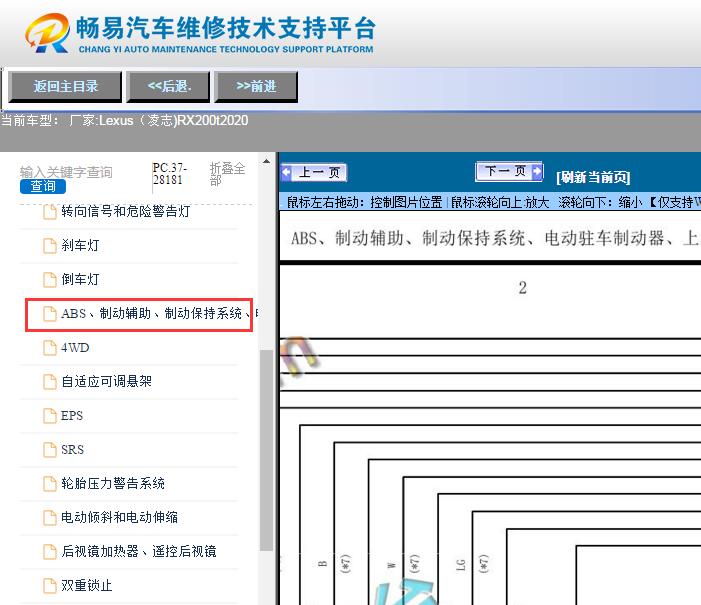Go to previous page with 上一页
This screenshot has height=605, width=701.
pos(313,173)
